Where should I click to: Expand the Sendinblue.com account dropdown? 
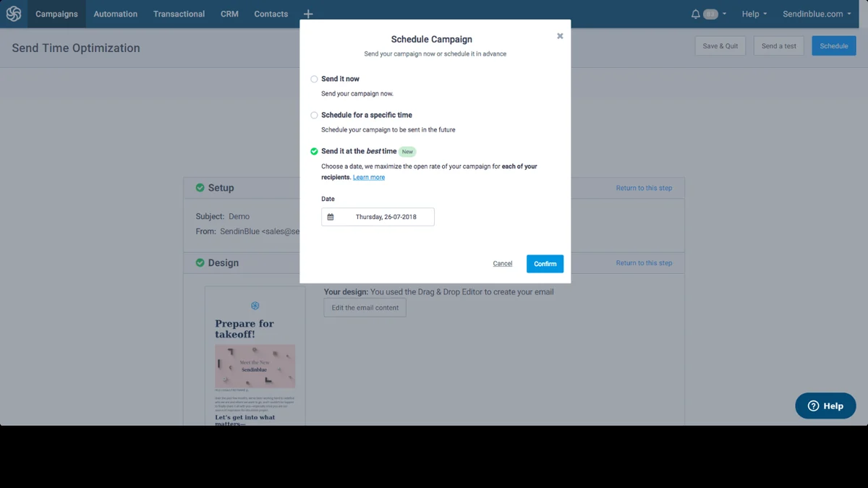816,13
